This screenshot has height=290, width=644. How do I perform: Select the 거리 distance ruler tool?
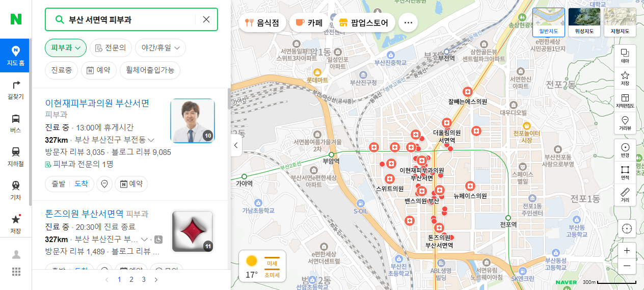point(625,196)
